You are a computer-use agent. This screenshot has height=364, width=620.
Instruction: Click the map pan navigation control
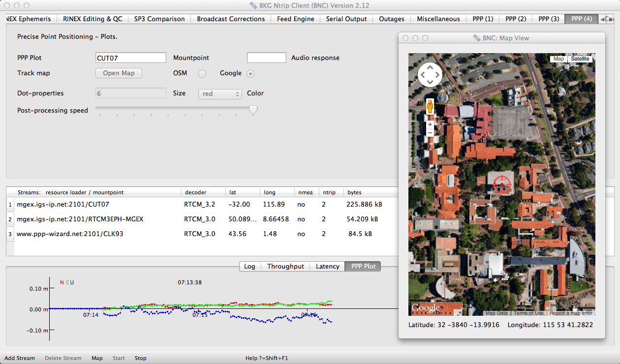click(x=430, y=75)
